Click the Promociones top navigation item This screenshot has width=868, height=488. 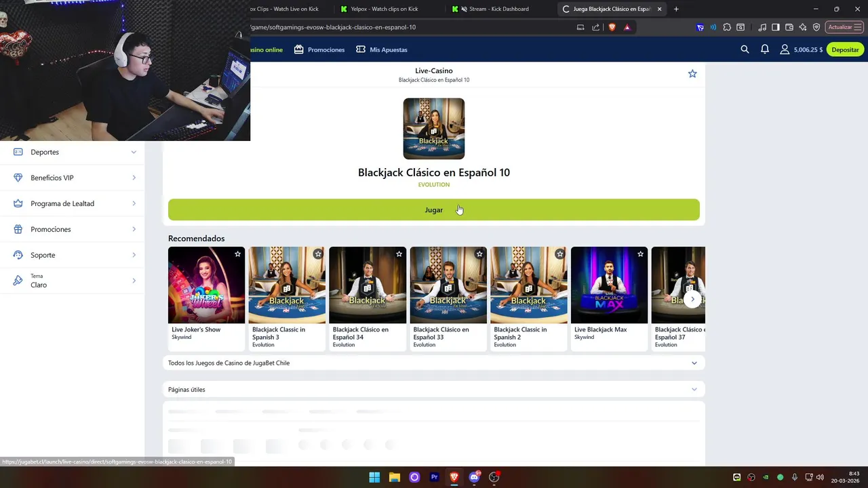pos(319,49)
